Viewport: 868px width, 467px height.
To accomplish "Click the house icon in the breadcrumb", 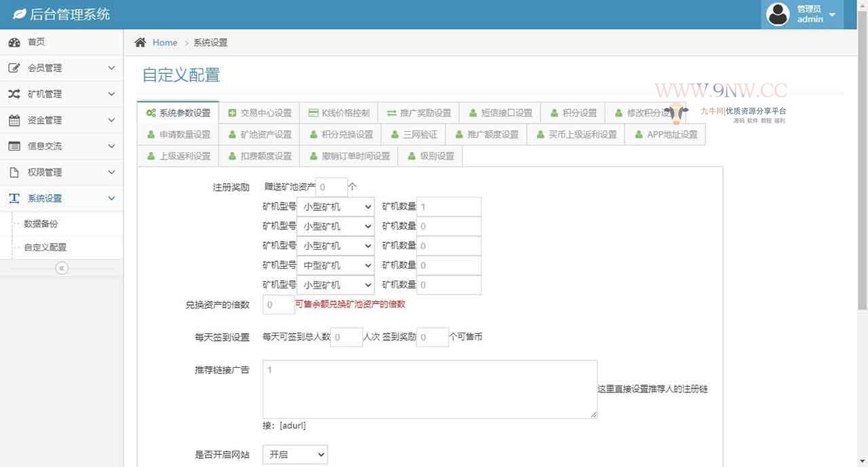I will [140, 42].
